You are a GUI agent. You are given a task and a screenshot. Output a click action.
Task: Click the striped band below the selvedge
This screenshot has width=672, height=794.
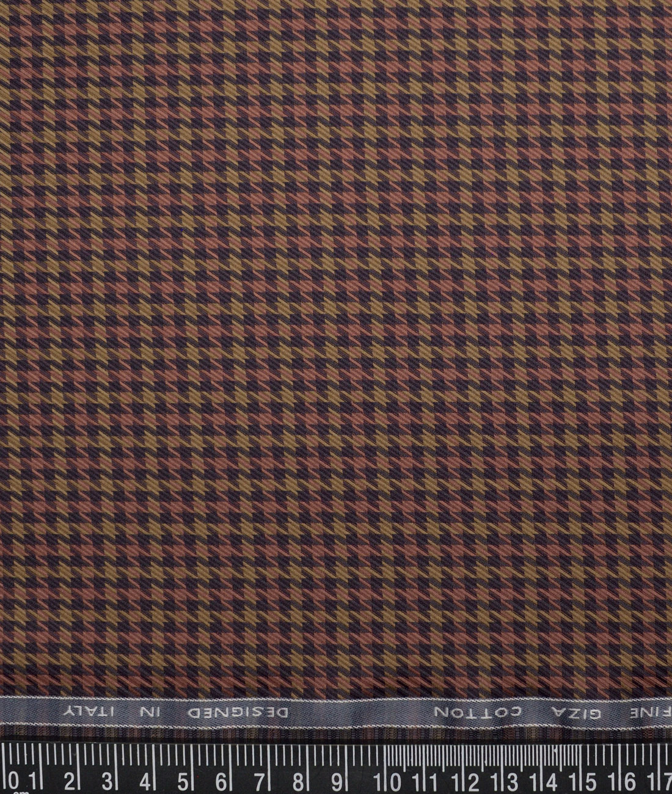(336, 732)
